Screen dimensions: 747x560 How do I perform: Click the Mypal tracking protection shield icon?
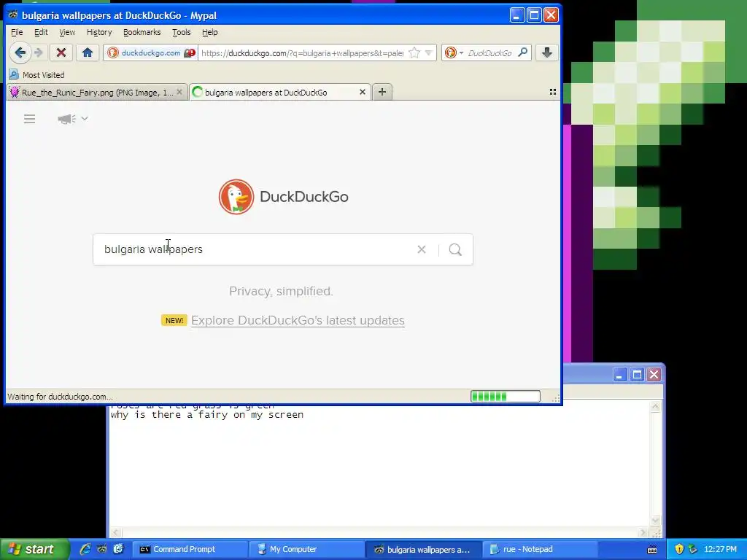[x=190, y=52]
